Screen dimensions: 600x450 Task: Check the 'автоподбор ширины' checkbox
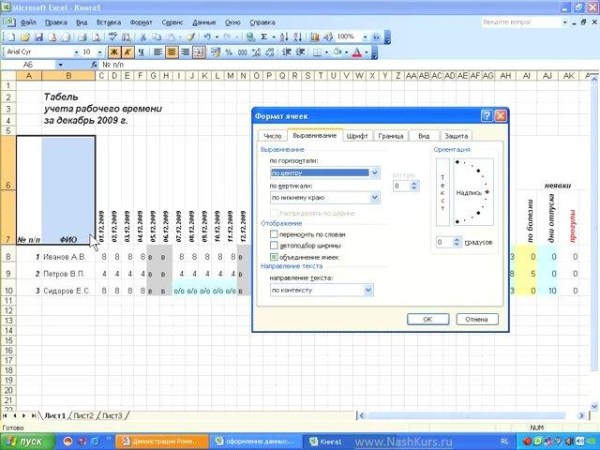274,245
